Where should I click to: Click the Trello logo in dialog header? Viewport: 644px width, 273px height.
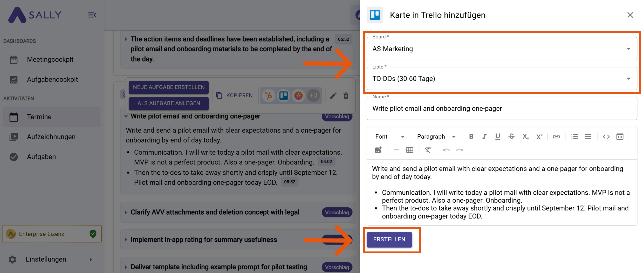375,15
